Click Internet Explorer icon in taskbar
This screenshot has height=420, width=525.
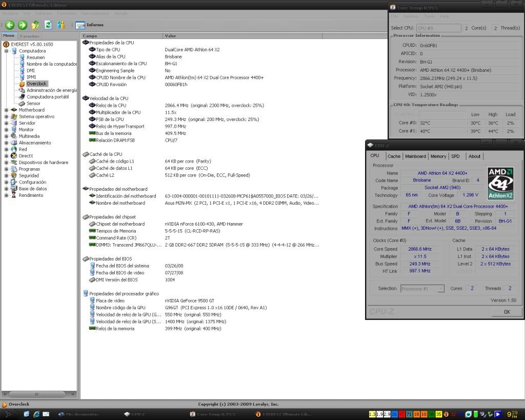pos(36,414)
